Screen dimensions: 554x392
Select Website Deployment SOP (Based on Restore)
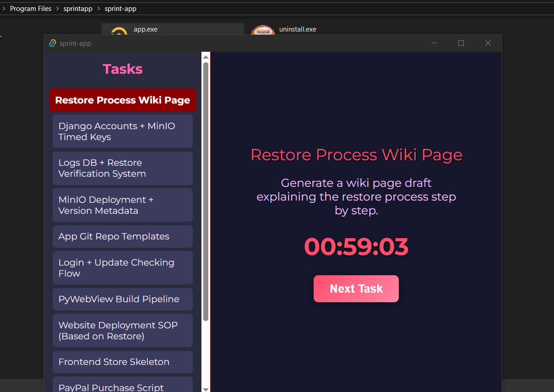pyautogui.click(x=123, y=331)
